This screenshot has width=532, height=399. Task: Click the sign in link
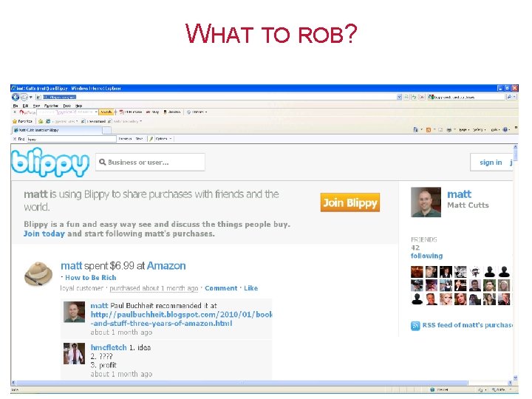[491, 163]
